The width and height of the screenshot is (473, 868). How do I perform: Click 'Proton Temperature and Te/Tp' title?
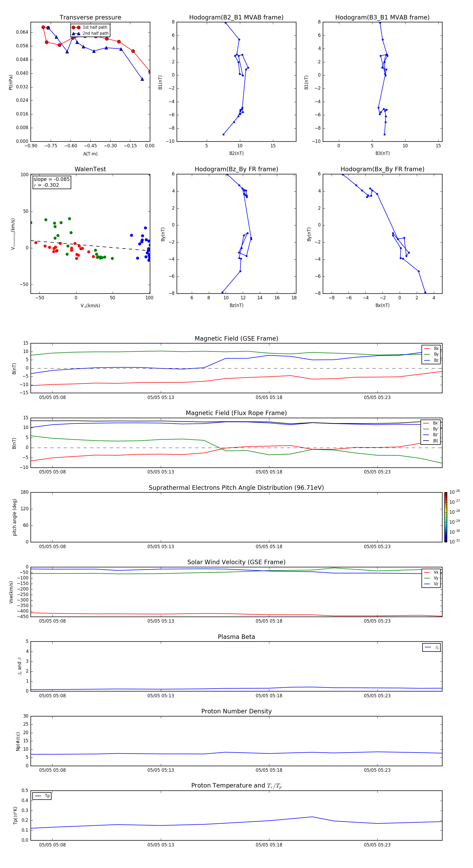coord(236,786)
